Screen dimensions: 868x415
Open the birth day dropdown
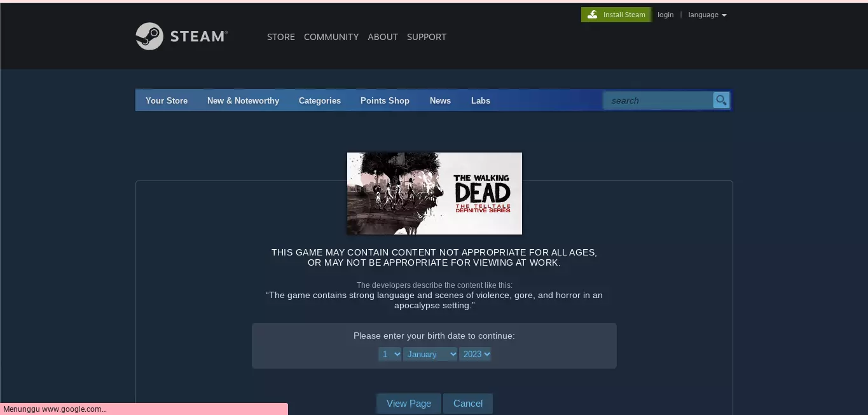coord(390,354)
